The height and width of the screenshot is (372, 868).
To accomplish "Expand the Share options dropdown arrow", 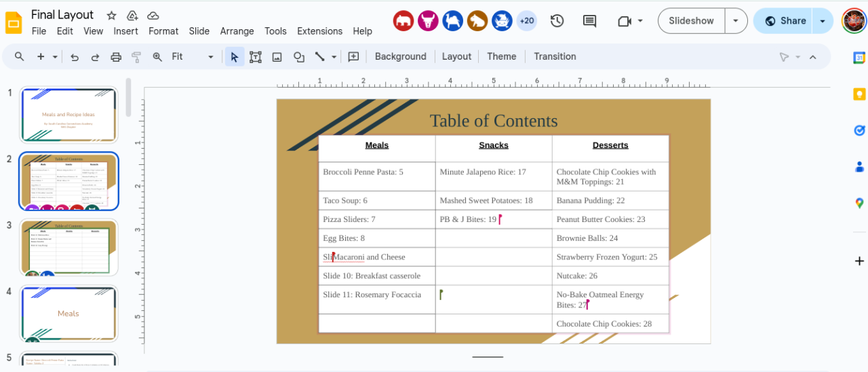I will tap(823, 21).
